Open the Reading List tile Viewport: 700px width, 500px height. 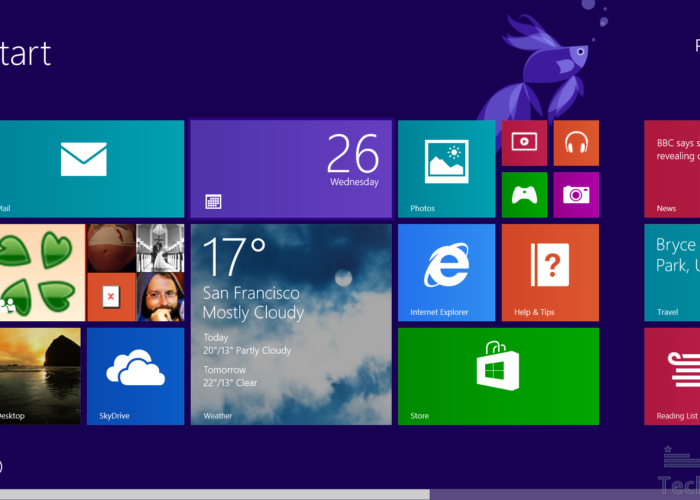tap(672, 375)
